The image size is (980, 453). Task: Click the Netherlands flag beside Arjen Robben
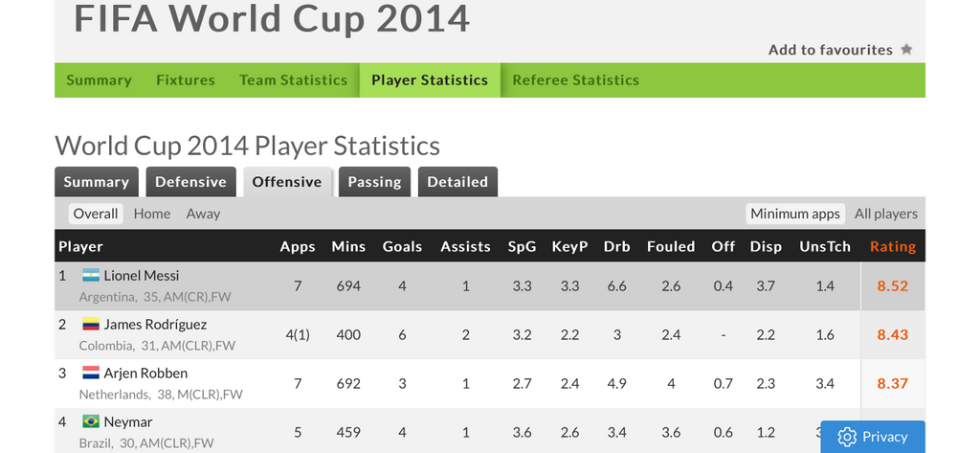coord(91,373)
